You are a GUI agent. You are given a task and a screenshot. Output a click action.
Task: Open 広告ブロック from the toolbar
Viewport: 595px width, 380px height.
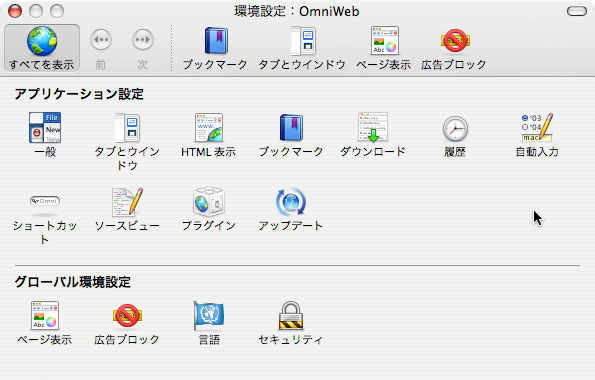454,48
